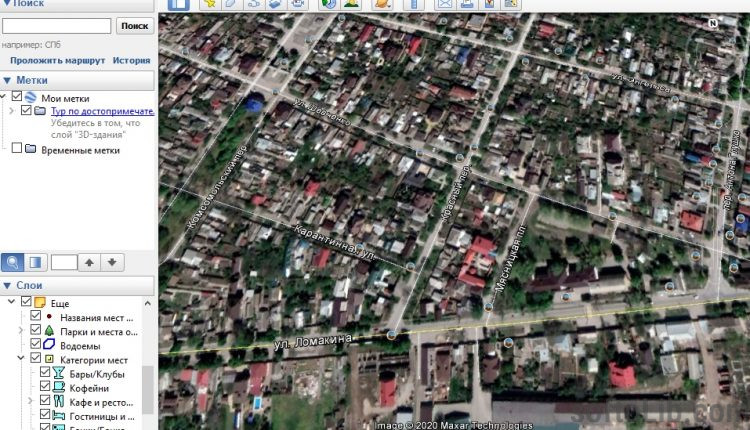Move selected placemark down with arrow
The height and width of the screenshot is (430, 750).
click(x=112, y=262)
